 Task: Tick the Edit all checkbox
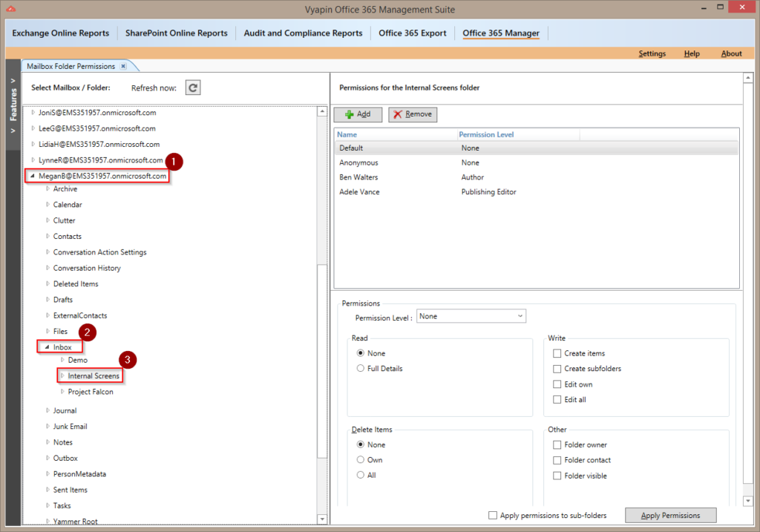[557, 399]
